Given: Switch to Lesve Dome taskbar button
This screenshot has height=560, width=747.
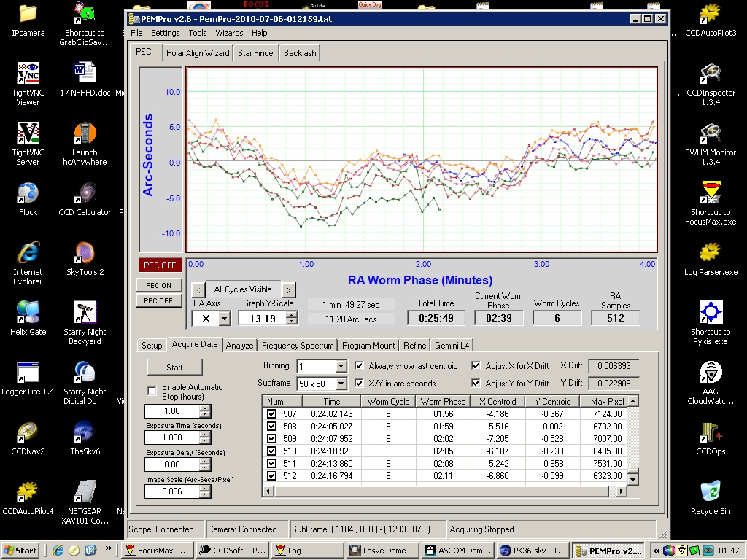Looking at the screenshot, I should click(382, 551).
